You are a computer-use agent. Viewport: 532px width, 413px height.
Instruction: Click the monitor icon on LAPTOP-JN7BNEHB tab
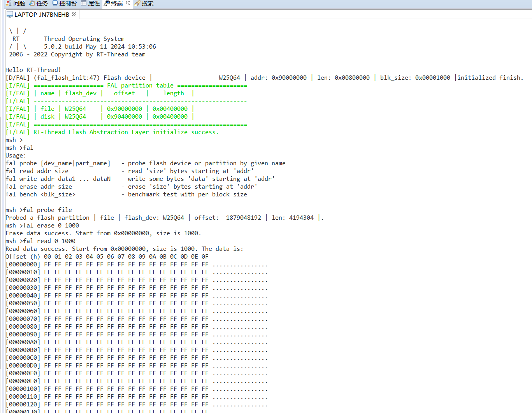click(9, 14)
